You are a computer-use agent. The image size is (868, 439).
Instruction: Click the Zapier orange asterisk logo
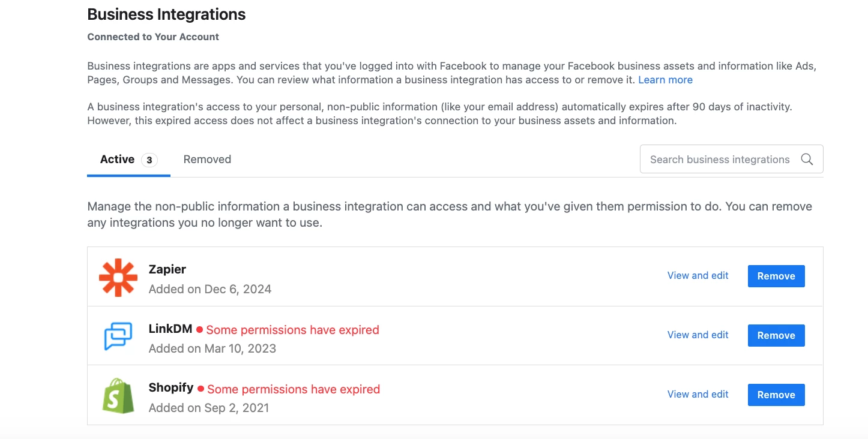[x=118, y=278]
